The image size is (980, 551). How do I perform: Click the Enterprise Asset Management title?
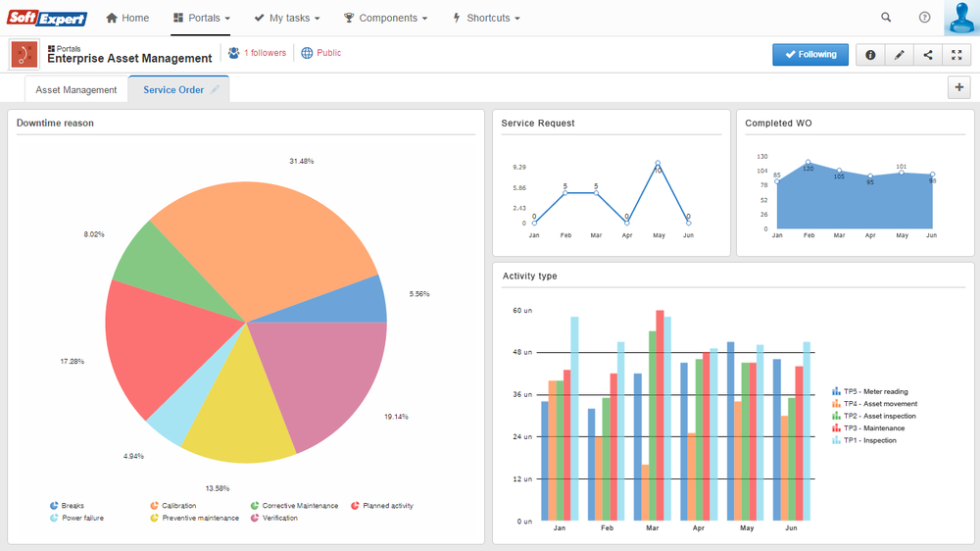129,59
